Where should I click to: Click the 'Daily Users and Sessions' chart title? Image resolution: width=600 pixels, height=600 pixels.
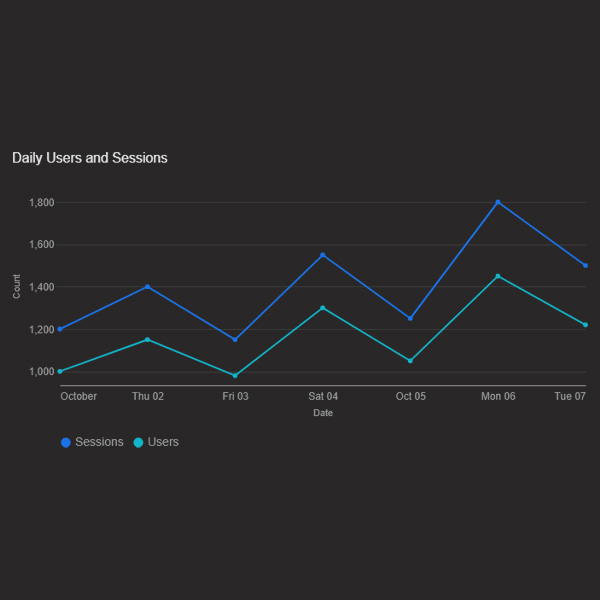coord(90,158)
